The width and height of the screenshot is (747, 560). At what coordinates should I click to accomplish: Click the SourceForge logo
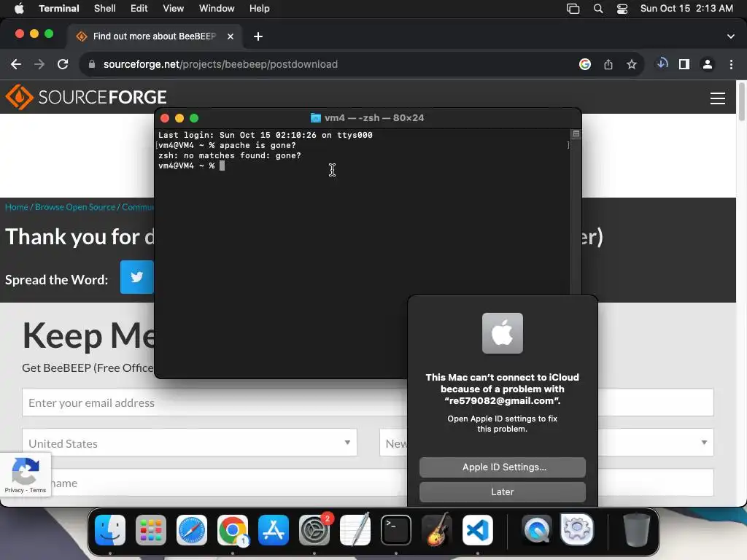86,97
